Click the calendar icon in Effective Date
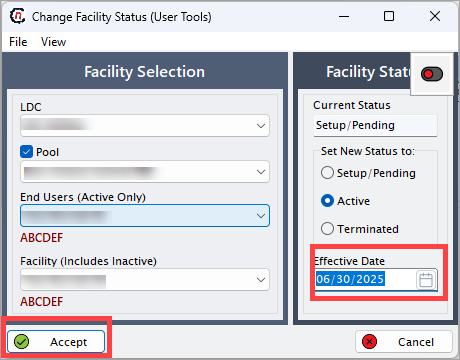Screen dimensions: 460x360 point(426,280)
